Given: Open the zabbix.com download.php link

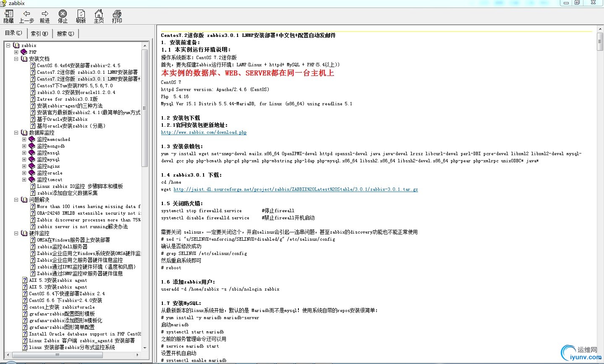Looking at the screenshot, I should pyautogui.click(x=204, y=132).
